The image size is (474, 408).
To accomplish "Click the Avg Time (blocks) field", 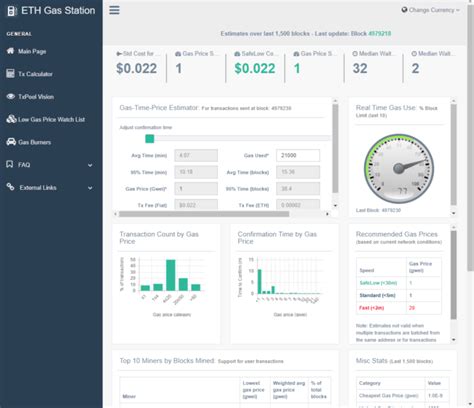I will point(298,172).
